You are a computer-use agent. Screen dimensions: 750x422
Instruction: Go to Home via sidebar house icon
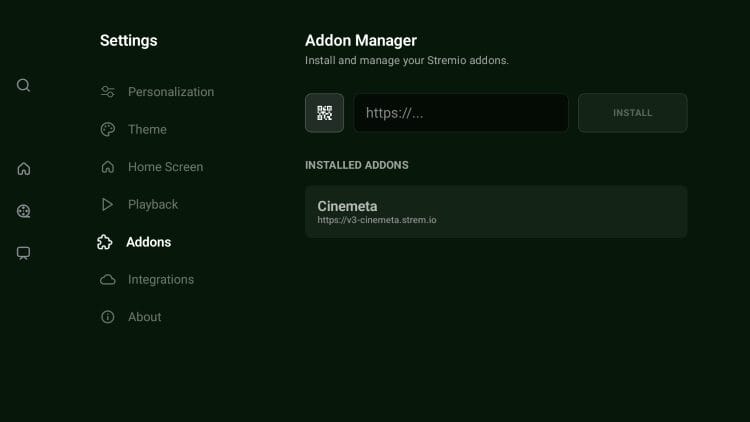pyautogui.click(x=23, y=168)
